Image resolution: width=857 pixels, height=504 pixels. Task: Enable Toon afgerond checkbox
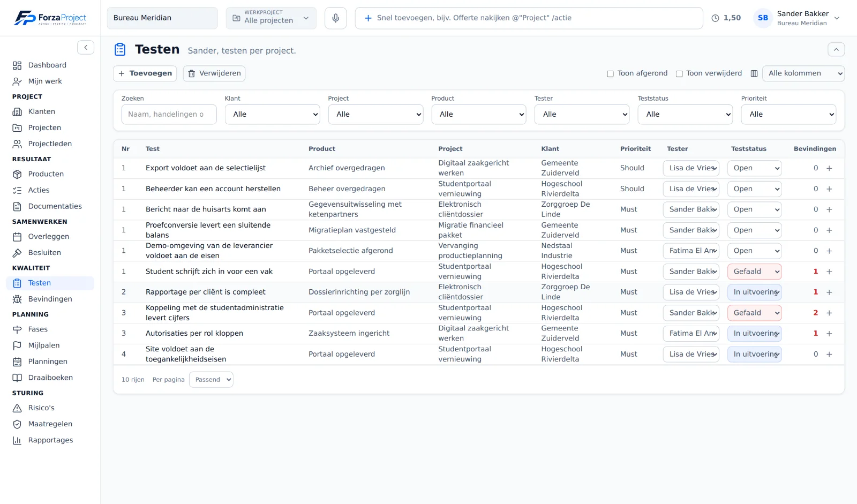[610, 74]
